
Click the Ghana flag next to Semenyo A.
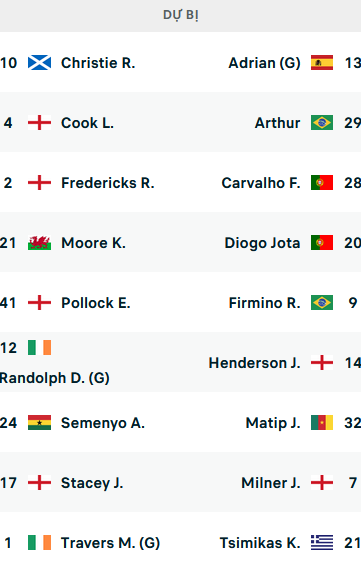tap(39, 423)
